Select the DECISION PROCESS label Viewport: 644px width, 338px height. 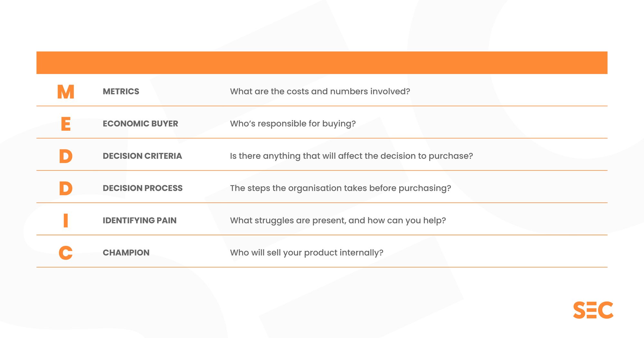click(x=143, y=188)
